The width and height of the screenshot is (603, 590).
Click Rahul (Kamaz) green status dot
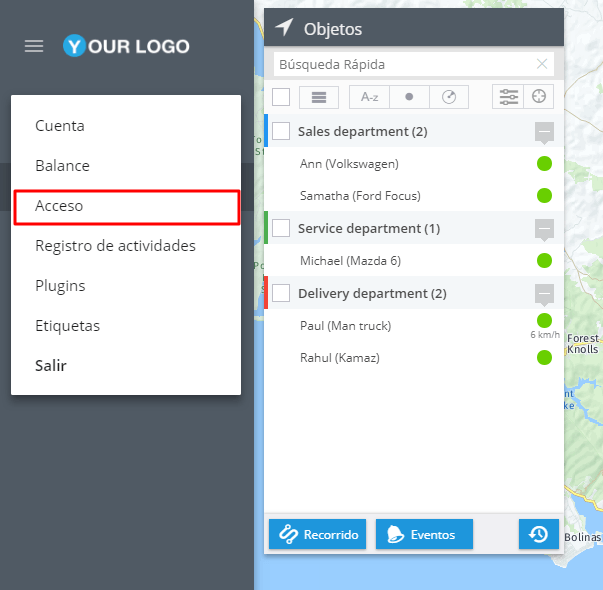point(544,357)
